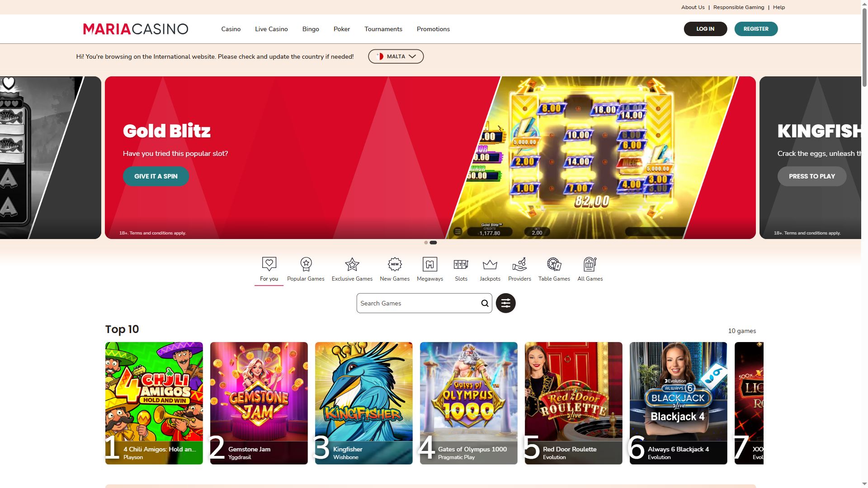Open the Promotions nav item

click(x=433, y=29)
